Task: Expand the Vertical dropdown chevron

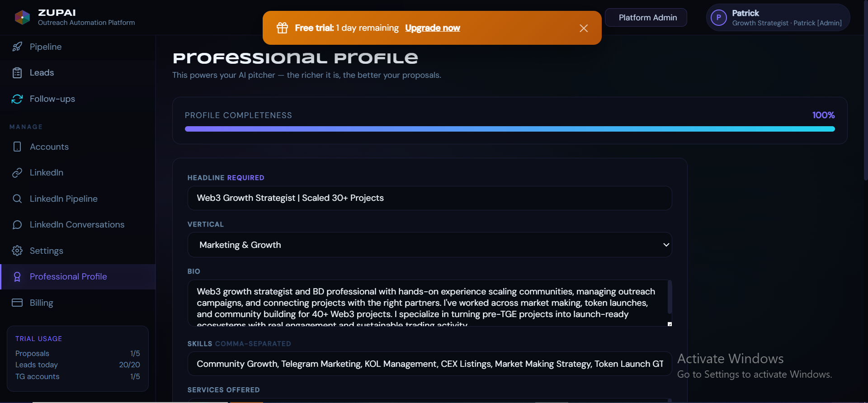Action: click(666, 245)
